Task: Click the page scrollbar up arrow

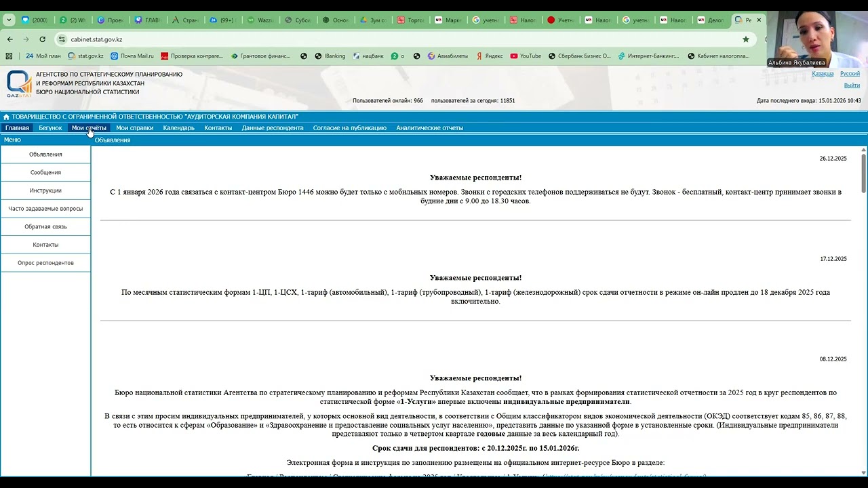Action: pyautogui.click(x=863, y=148)
